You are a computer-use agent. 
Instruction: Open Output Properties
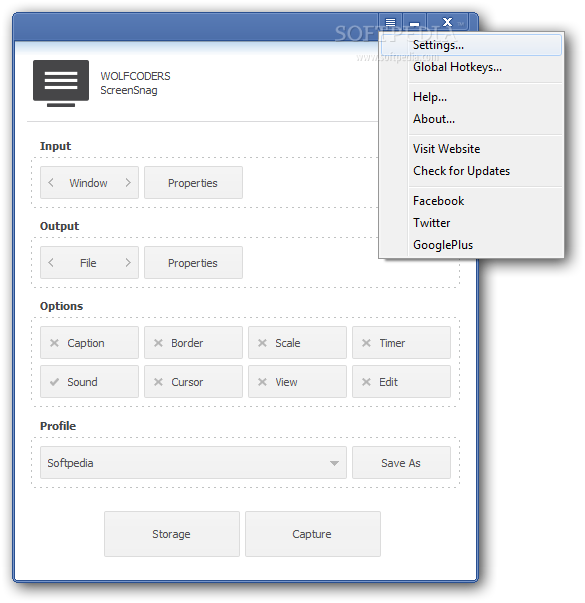click(x=193, y=263)
